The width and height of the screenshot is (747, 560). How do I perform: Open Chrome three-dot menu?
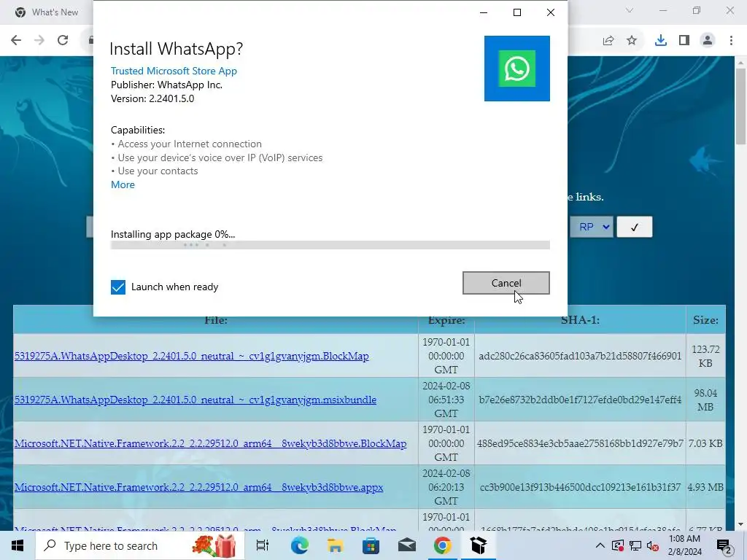pyautogui.click(x=731, y=41)
